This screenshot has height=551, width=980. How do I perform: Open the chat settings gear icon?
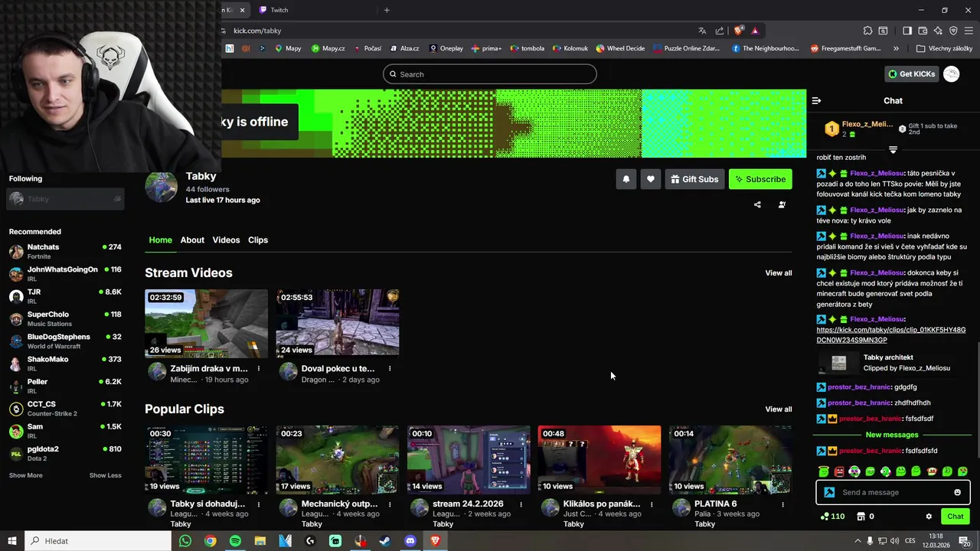click(x=929, y=517)
